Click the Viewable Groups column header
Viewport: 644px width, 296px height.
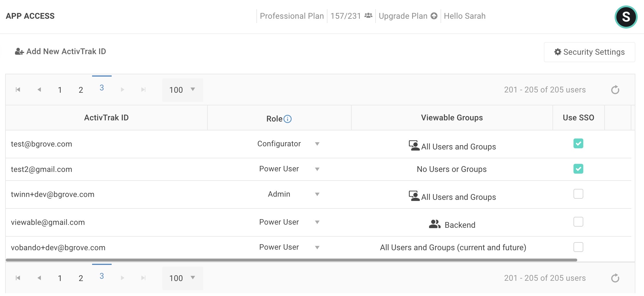tap(452, 117)
